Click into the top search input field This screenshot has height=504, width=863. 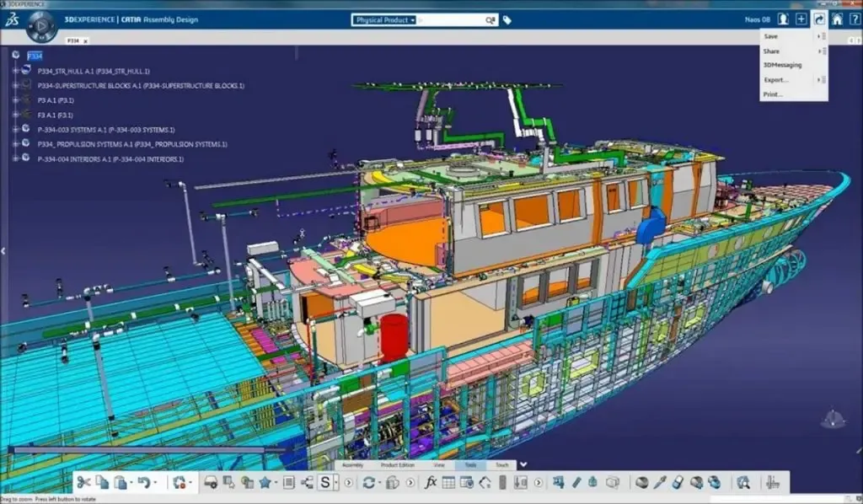pos(451,19)
